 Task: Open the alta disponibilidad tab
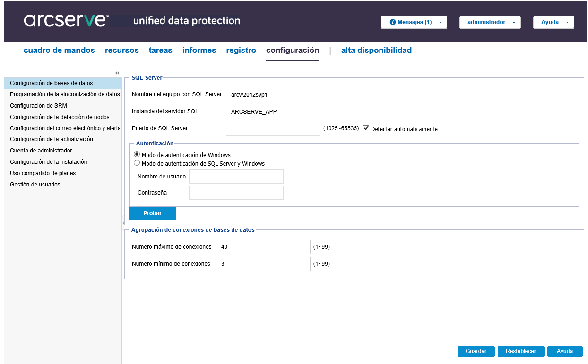click(376, 50)
